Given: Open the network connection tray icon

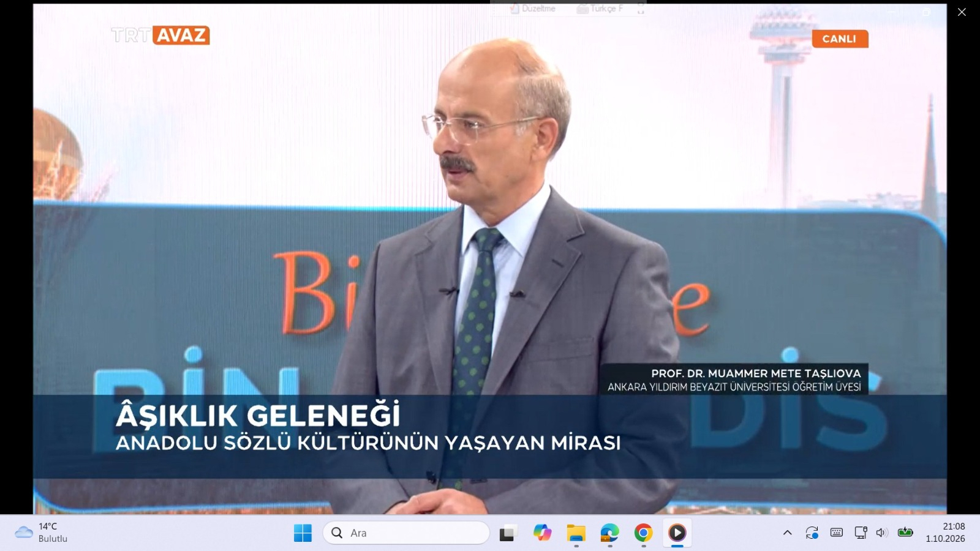Looking at the screenshot, I should 861,533.
